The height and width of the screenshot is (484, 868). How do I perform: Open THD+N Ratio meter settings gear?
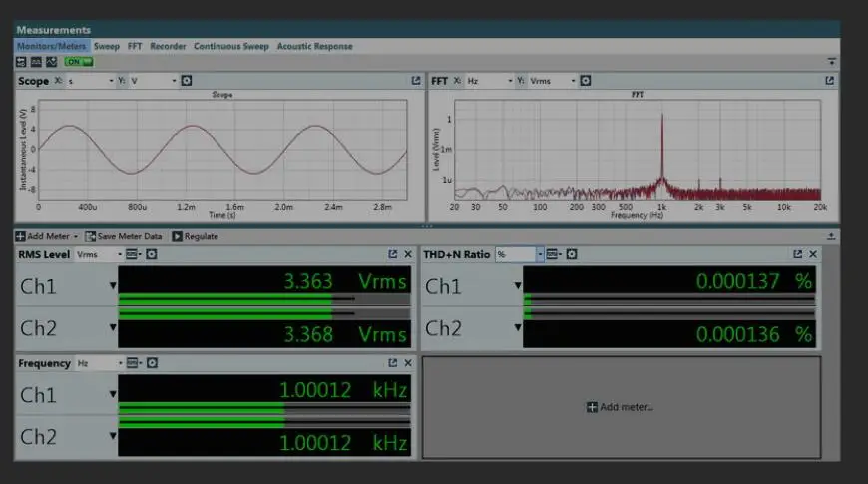coord(572,254)
